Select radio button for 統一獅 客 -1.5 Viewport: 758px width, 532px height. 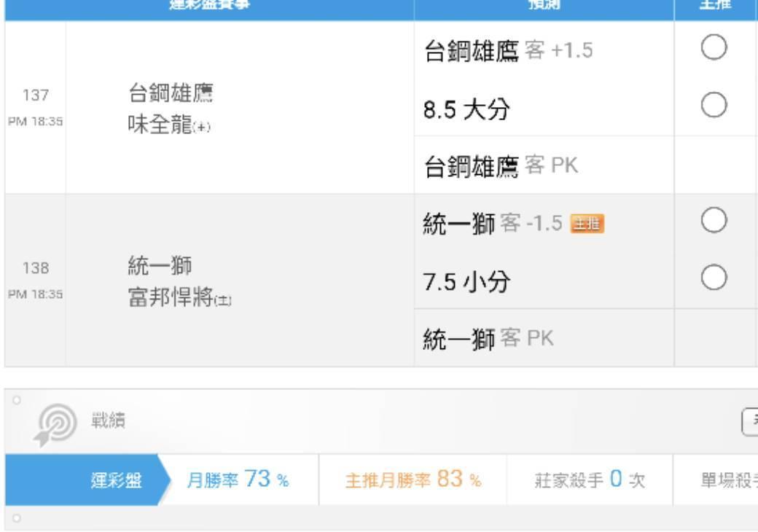pyautogui.click(x=714, y=220)
